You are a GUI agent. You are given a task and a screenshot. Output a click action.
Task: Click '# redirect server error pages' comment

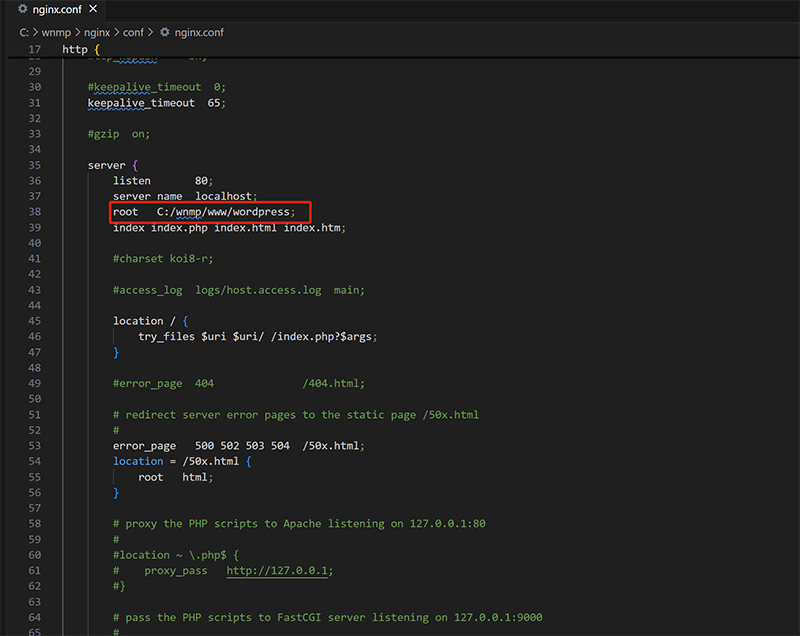pyautogui.click(x=296, y=415)
